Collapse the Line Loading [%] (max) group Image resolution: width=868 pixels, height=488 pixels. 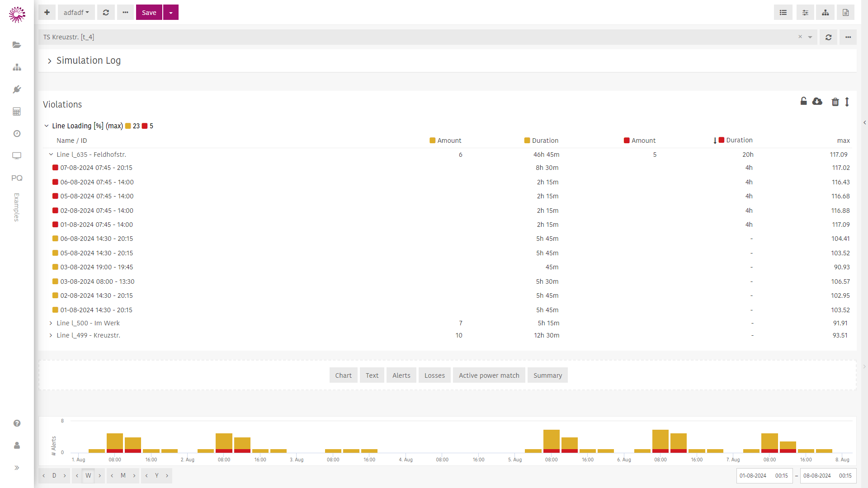pyautogui.click(x=46, y=126)
